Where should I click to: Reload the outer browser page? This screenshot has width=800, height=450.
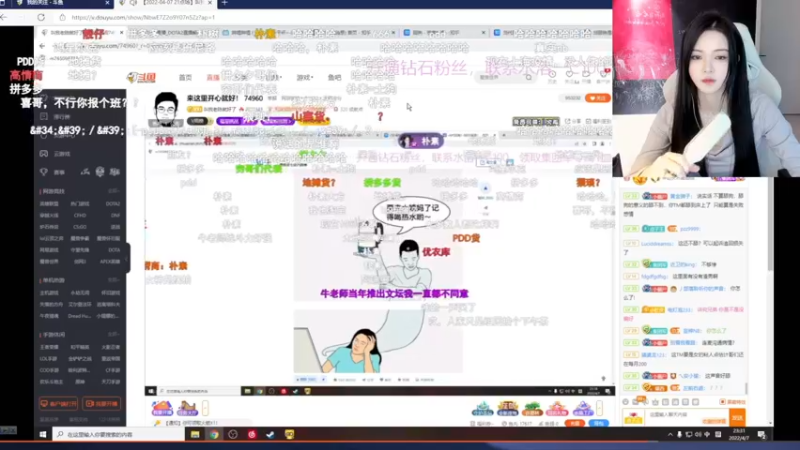(41, 17)
